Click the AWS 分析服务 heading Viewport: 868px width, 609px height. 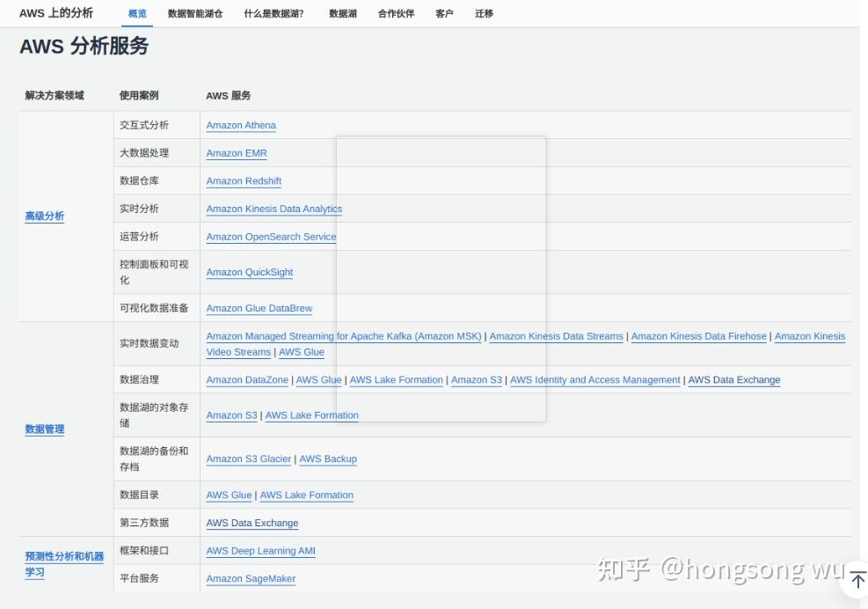(84, 46)
